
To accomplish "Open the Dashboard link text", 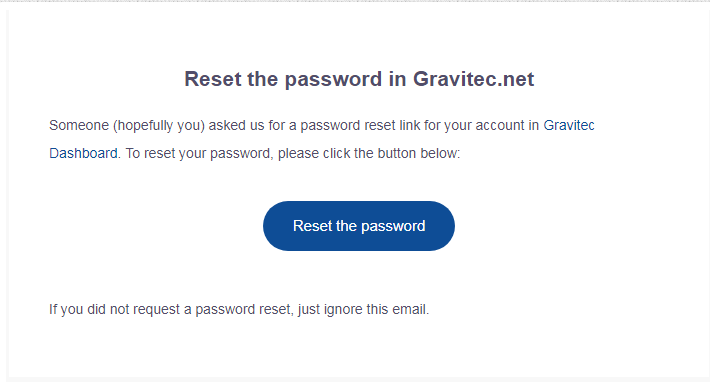I will click(83, 154).
